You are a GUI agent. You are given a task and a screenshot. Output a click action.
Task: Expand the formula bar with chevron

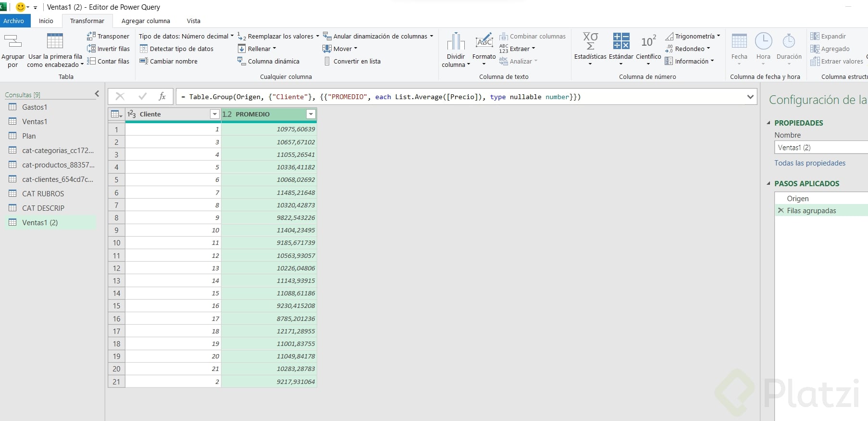750,97
